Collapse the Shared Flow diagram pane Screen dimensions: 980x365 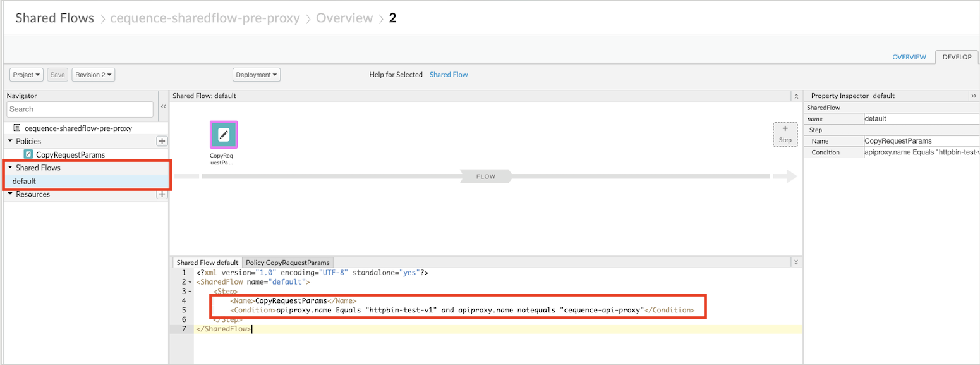click(795, 96)
